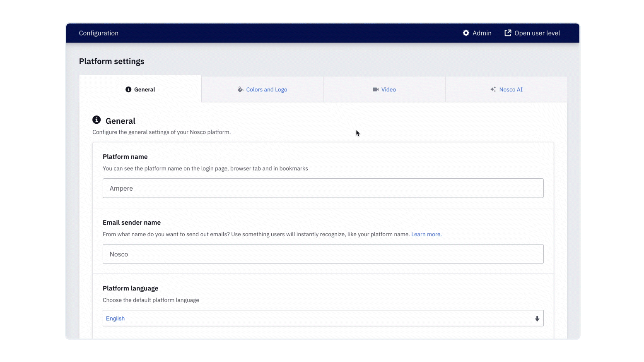Click the Admin gear icon
The image size is (644, 362).
[466, 33]
